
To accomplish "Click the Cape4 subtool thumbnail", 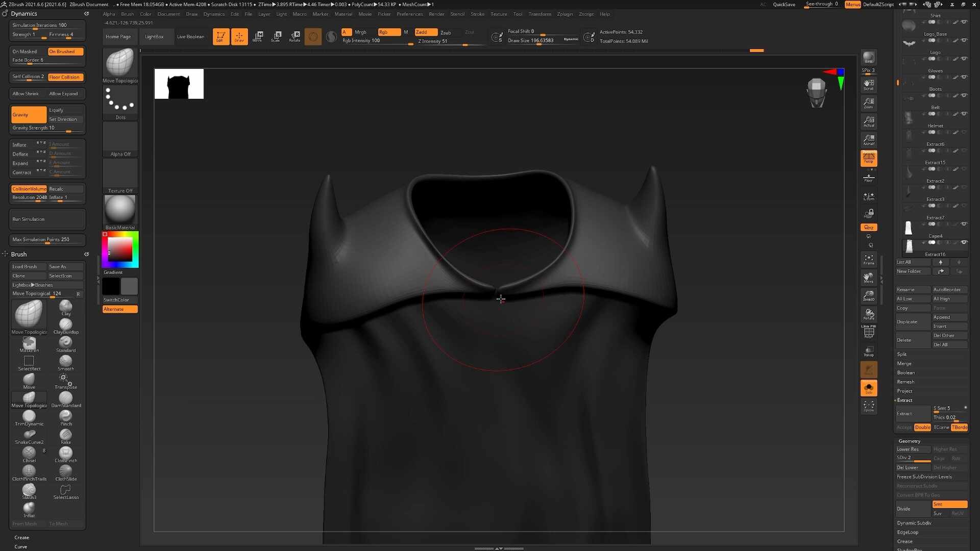I will 909,245.
